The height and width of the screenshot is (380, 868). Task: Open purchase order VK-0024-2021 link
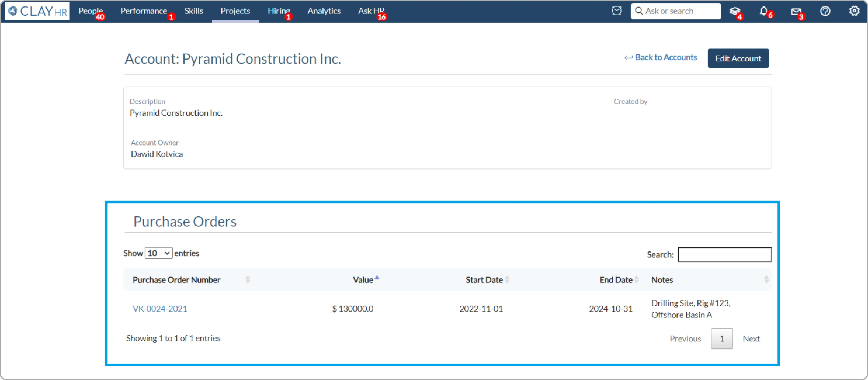click(x=160, y=308)
